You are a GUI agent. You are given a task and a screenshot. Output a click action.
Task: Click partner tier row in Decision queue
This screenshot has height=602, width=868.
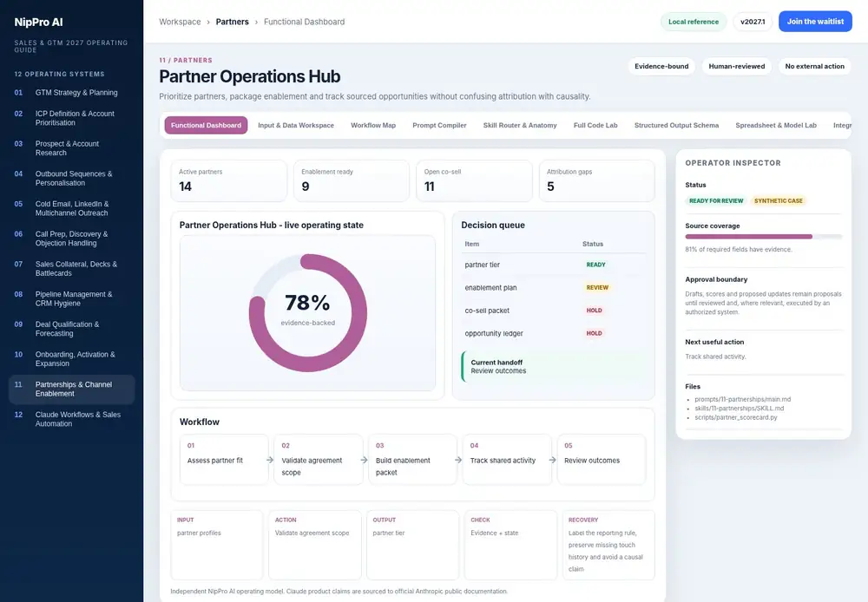[x=554, y=265]
